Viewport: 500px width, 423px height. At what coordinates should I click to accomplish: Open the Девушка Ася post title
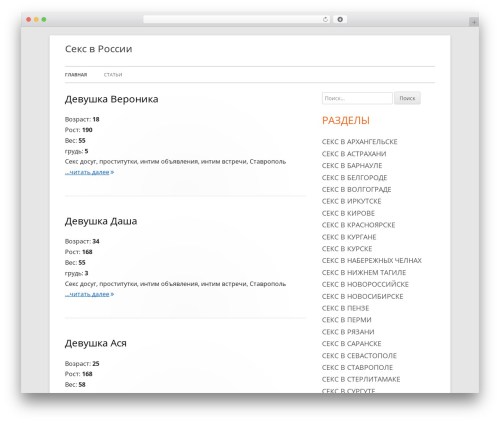click(96, 343)
